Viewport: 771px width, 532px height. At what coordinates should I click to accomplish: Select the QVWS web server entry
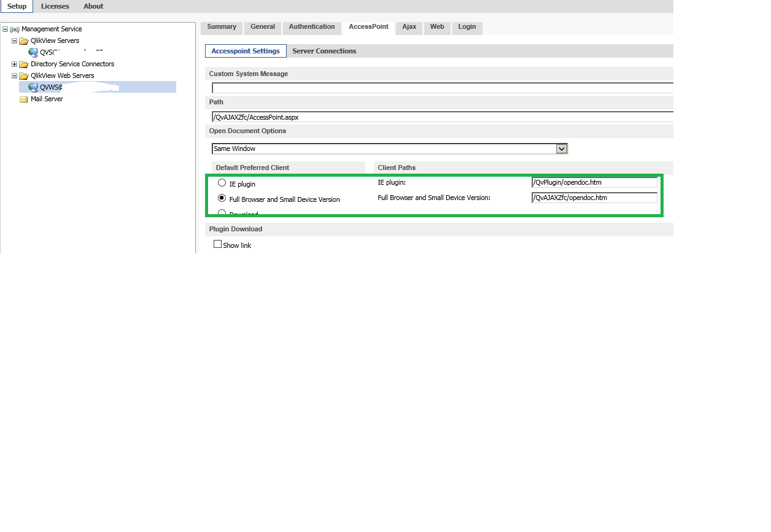pos(98,87)
